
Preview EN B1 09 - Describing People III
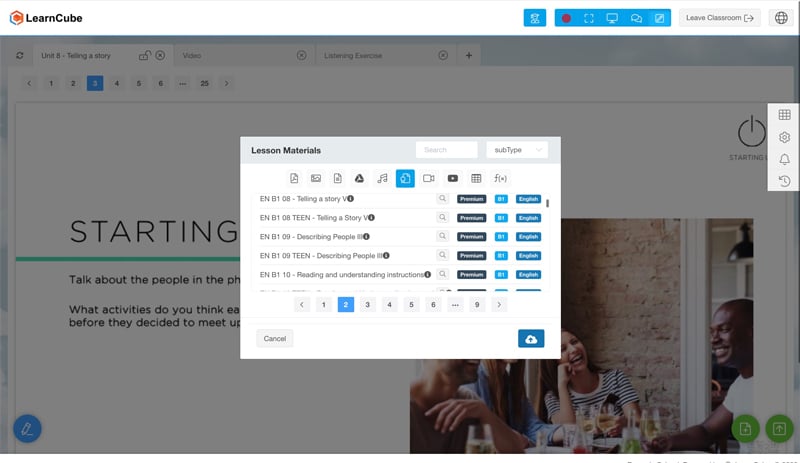point(442,236)
